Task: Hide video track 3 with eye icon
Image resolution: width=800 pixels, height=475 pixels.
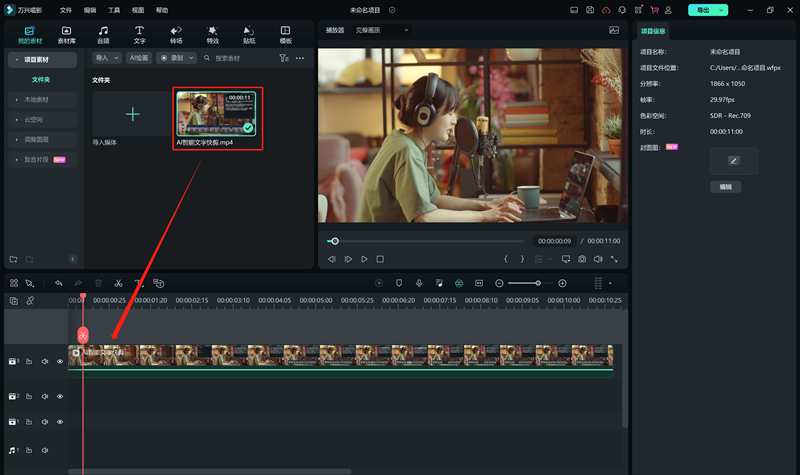Action: (60, 361)
